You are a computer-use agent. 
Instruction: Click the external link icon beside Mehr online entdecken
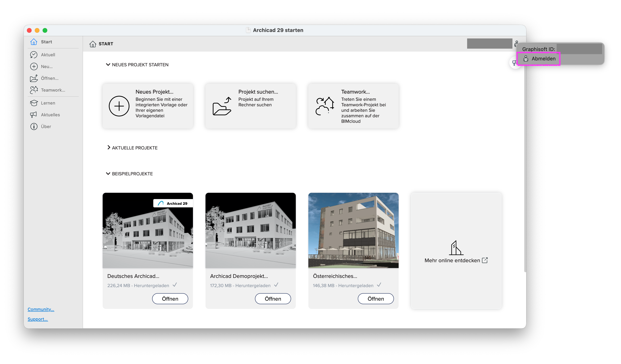coord(485,260)
